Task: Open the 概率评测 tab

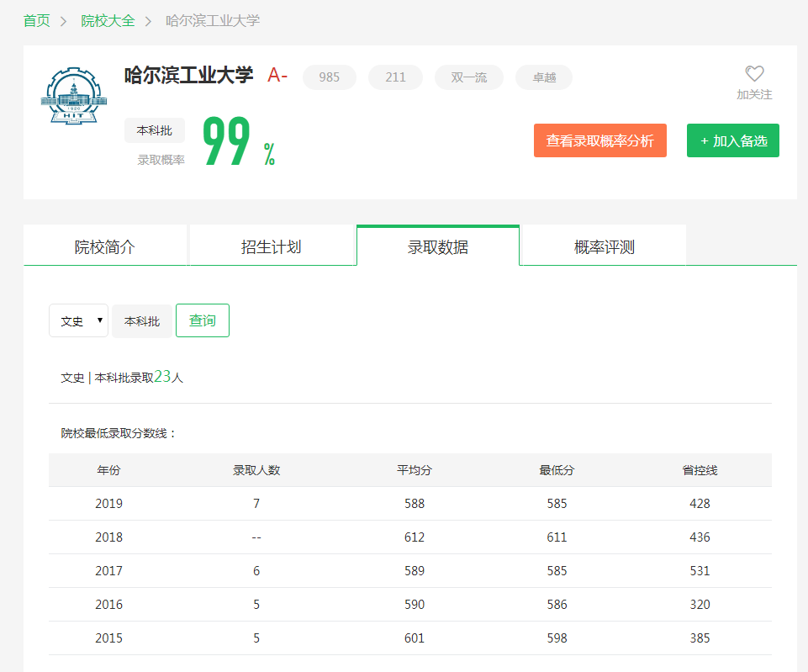Action: 604,246
